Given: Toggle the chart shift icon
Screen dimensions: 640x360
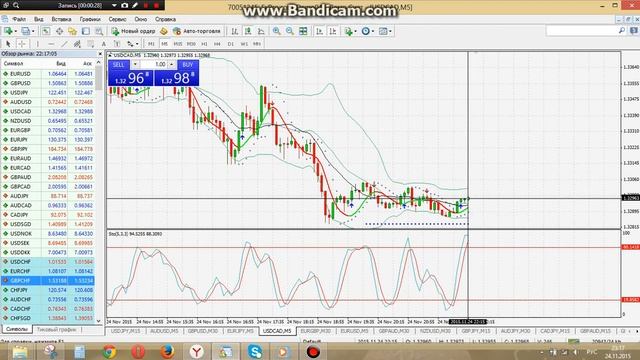Looking at the screenshot, I should (x=333, y=31).
